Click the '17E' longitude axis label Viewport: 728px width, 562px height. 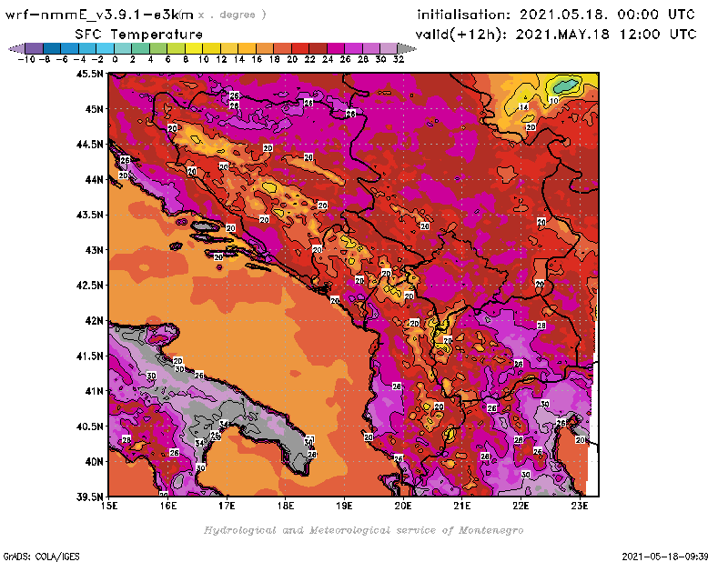[x=227, y=506]
